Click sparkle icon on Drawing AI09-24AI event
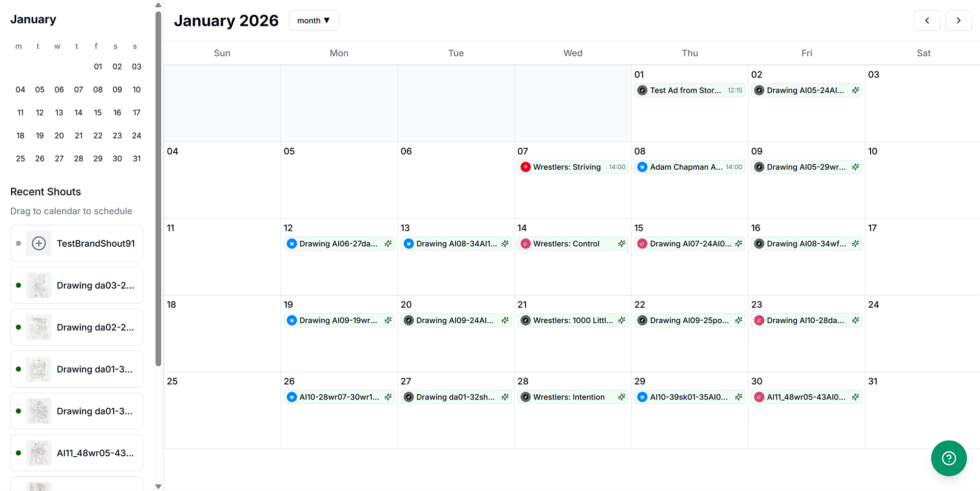This screenshot has width=980, height=491. pos(505,320)
